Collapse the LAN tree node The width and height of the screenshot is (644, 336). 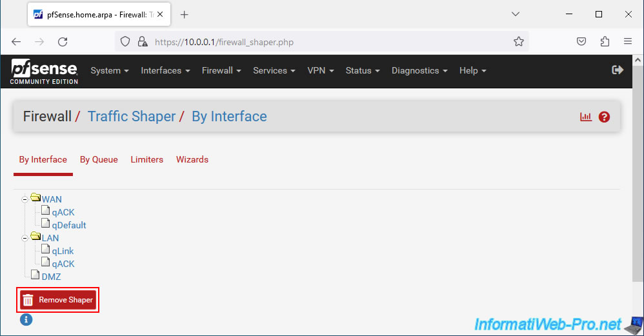tap(25, 238)
